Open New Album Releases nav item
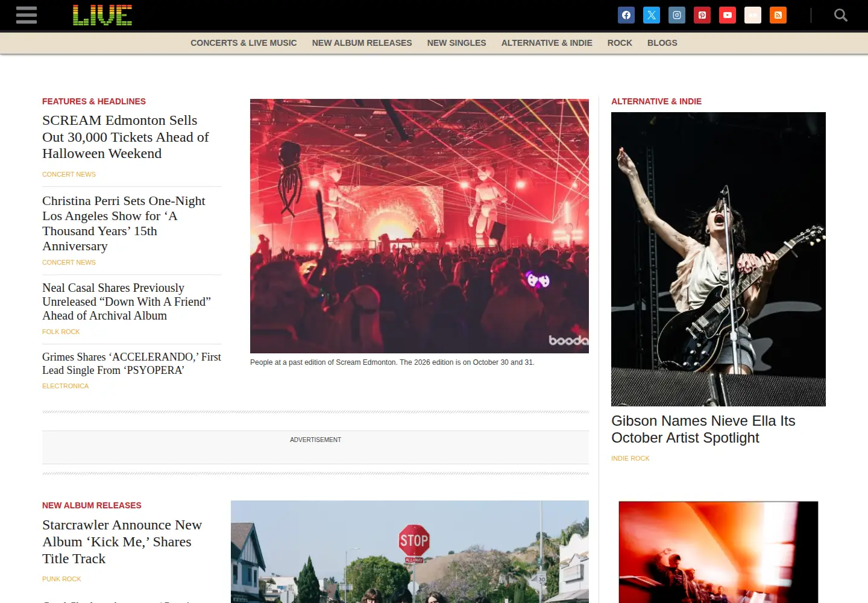Screen dimensions: 868x603 pos(362,43)
